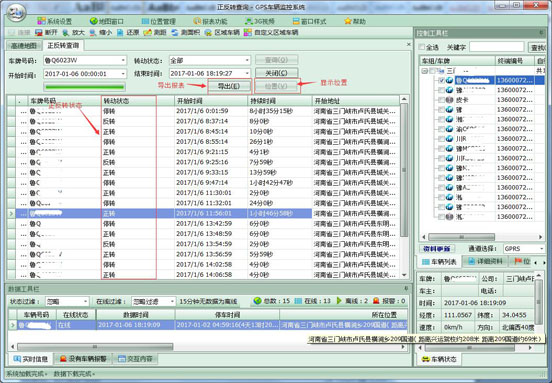
Task: Open the 报表功能 report menu
Action: pos(210,21)
